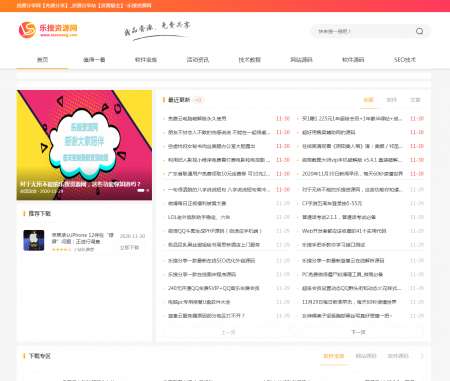Select the highlighted orange tab in 最近更新
This screenshot has height=381, width=450.
click(x=368, y=100)
